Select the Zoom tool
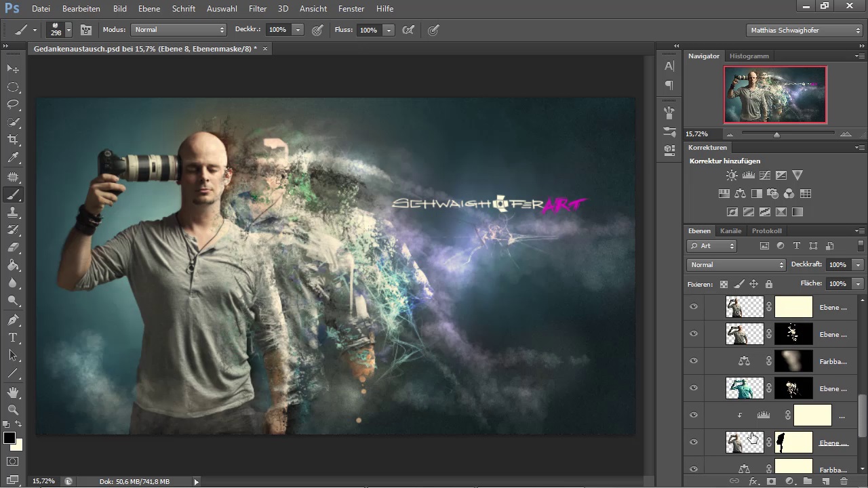The width and height of the screenshot is (868, 488). pyautogui.click(x=13, y=409)
